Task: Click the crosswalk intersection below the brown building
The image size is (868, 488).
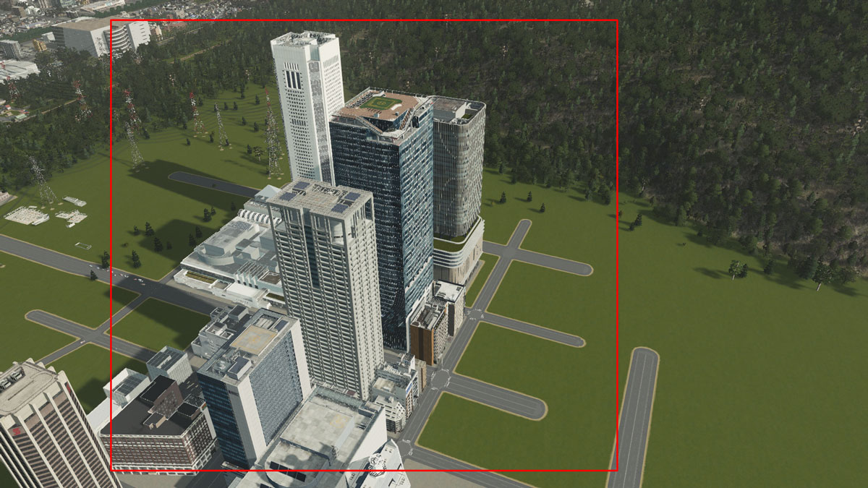Action: (440, 376)
